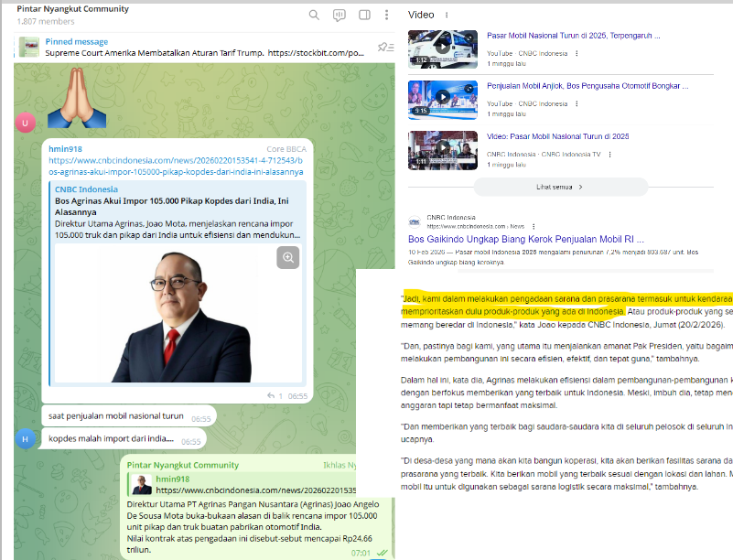Click the pinned message thumbnail image

pyautogui.click(x=29, y=48)
